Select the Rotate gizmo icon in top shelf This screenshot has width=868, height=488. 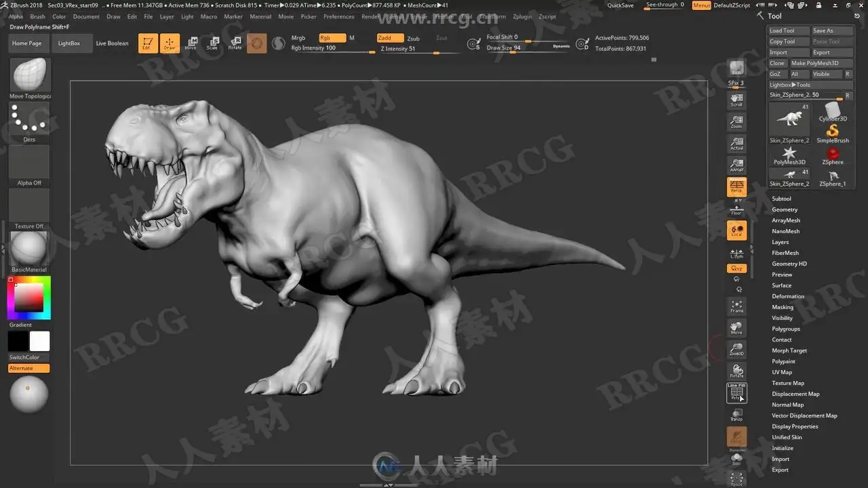click(235, 43)
